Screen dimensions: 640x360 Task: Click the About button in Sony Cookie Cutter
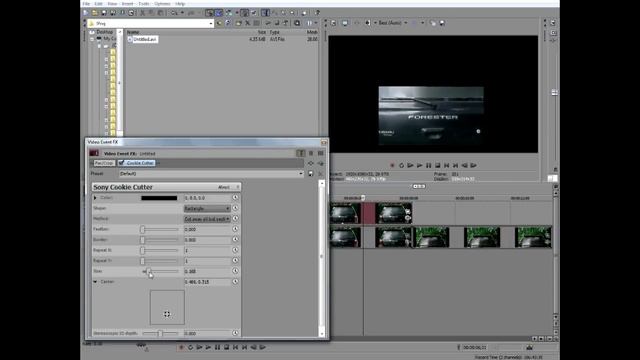click(224, 187)
